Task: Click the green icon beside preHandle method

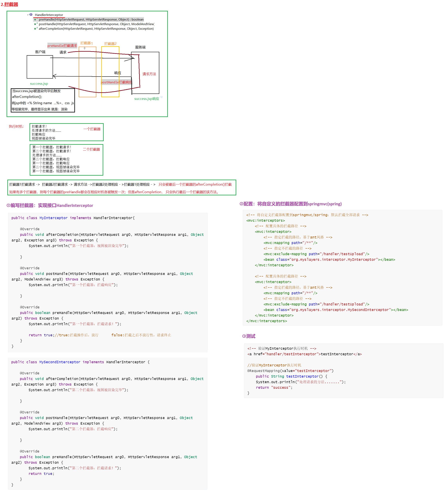Action: [35, 19]
